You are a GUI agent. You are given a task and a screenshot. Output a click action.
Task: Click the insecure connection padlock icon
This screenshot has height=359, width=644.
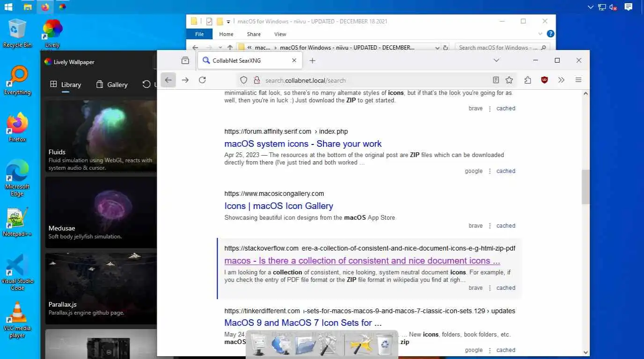[x=256, y=80]
